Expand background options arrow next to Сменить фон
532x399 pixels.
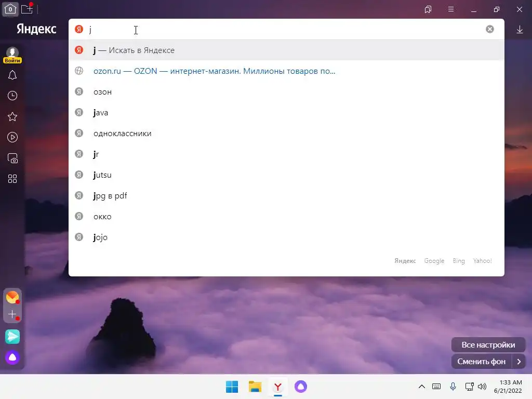click(x=519, y=362)
